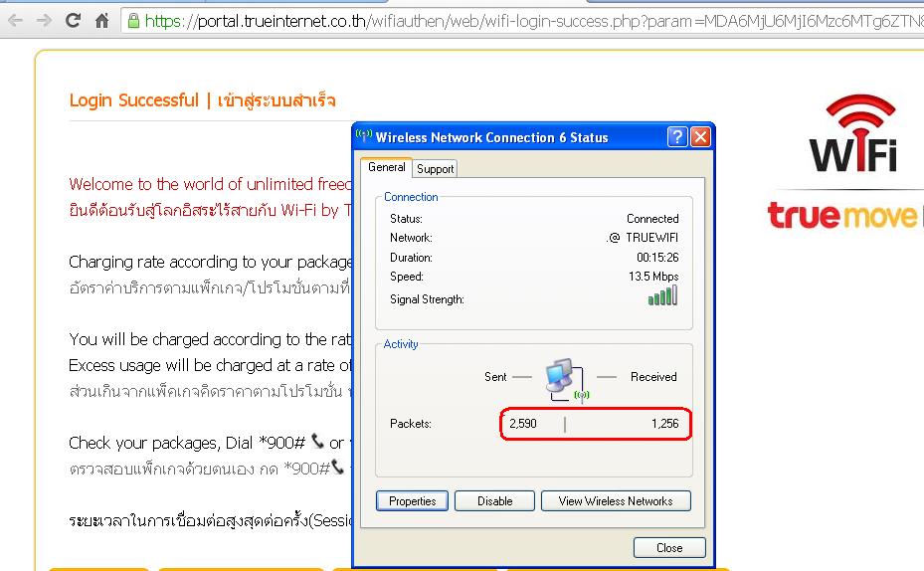Disable the wireless connection
Viewport: 924px width, 571px height.
tap(494, 501)
